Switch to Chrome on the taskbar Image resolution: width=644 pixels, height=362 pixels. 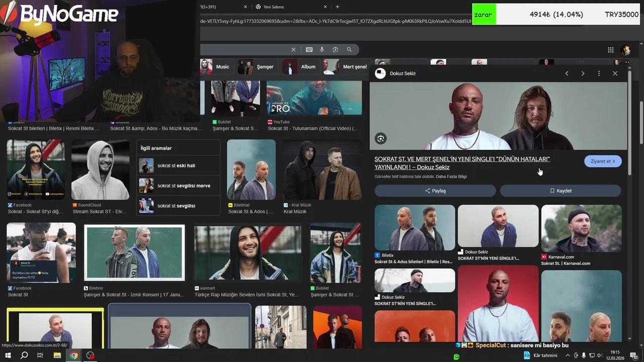74,355
